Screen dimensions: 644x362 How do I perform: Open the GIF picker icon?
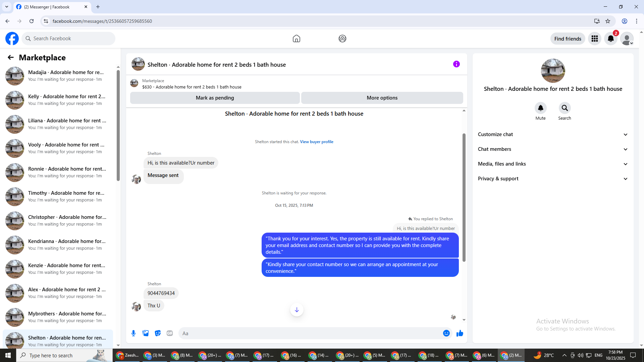tap(170, 333)
